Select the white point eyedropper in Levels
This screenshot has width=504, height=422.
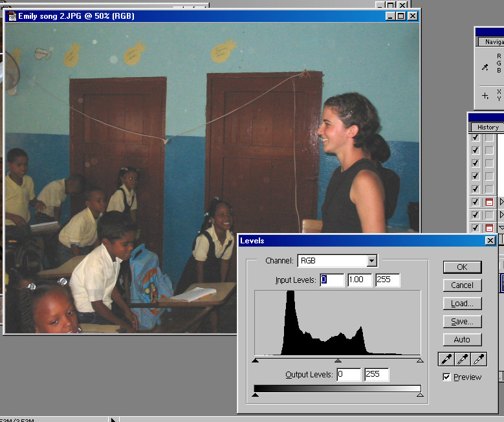[479, 359]
